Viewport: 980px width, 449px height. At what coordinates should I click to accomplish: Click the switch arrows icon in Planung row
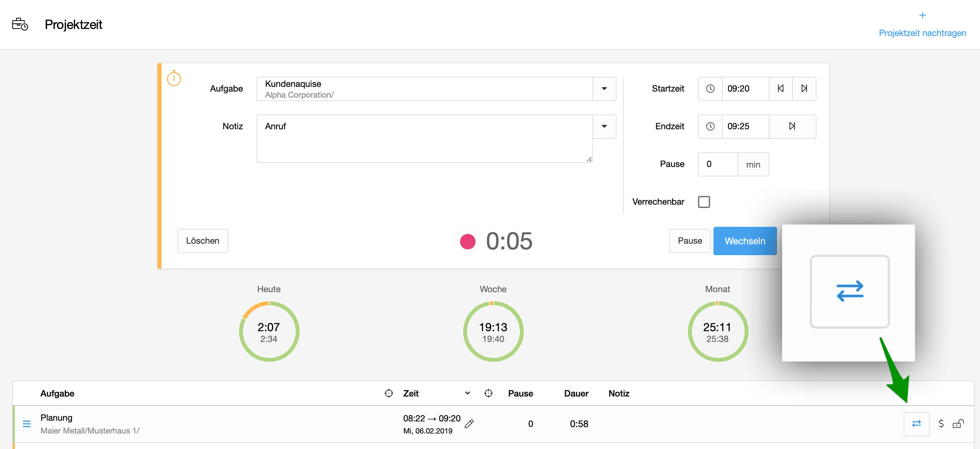point(916,423)
